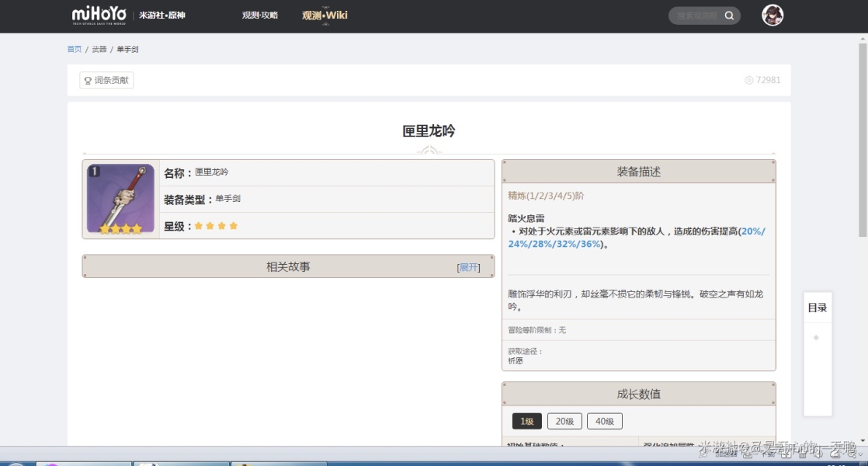Click the 单手剑 breadcrumb
The image size is (868, 466).
pos(127,49)
